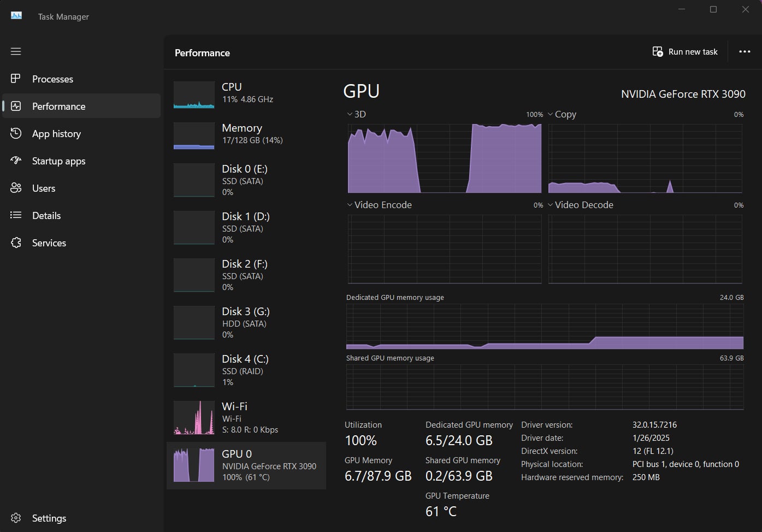
Task: Click the 63.9 GB shared memory scale label
Action: (x=731, y=358)
